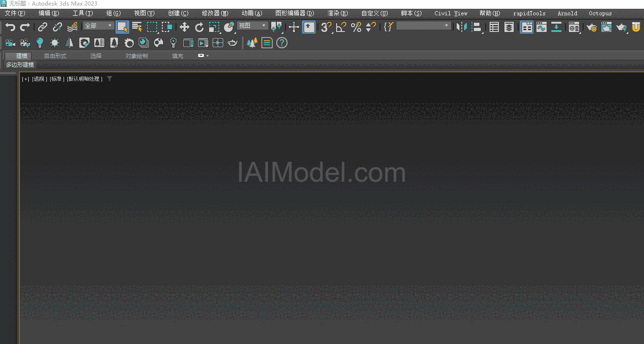This screenshot has height=344, width=644.
Task: Redo the last undone action
Action: click(x=25, y=27)
